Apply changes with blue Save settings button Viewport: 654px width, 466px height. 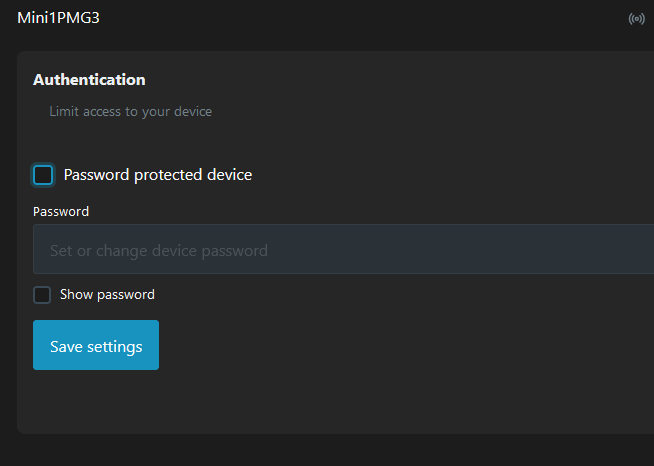point(96,345)
